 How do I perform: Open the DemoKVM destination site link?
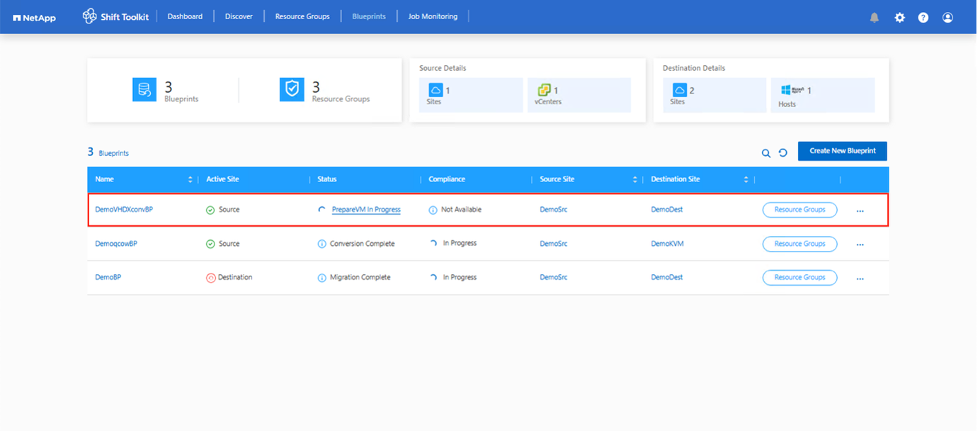(667, 244)
